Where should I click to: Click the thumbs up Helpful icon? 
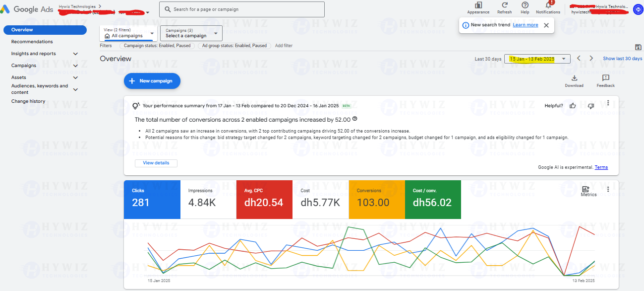tap(573, 105)
